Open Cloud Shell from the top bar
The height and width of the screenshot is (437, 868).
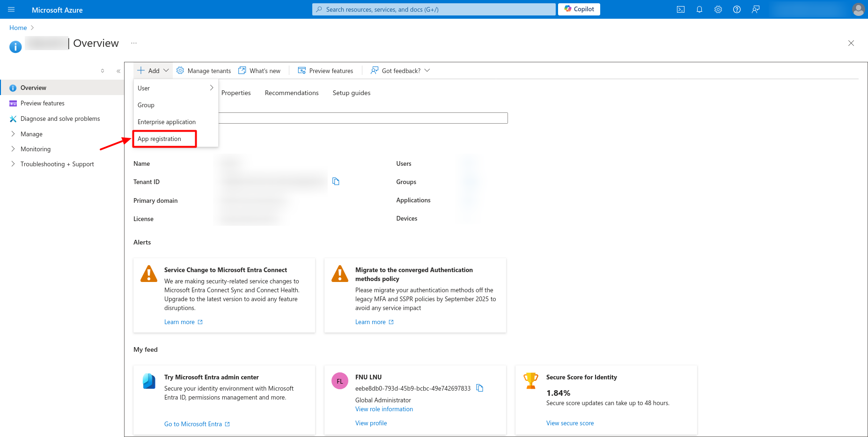pos(680,9)
